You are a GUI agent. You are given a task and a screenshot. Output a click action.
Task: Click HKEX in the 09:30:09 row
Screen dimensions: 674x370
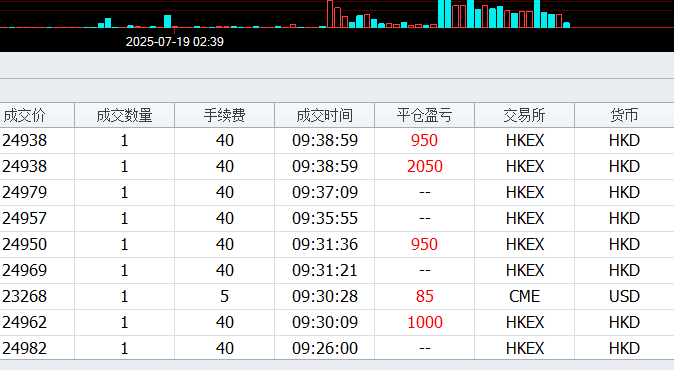coord(525,322)
